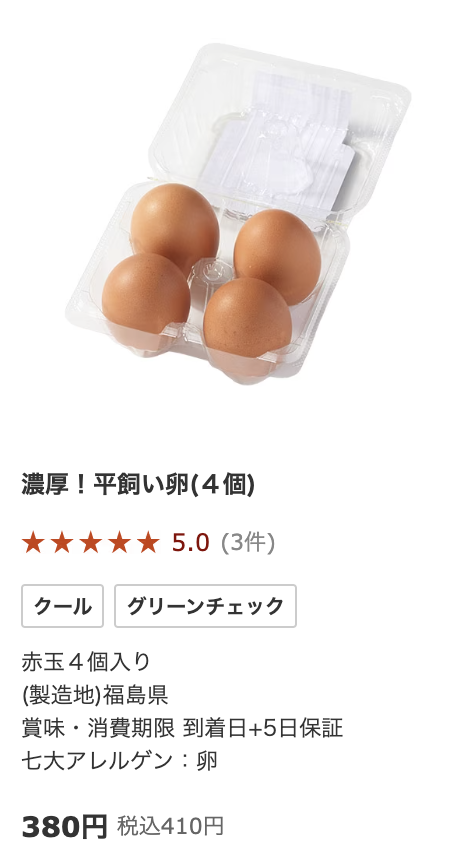Click the 賞味・消費期限 到着日+5日保証 line
This screenshot has width=476, height=868.
tap(183, 728)
